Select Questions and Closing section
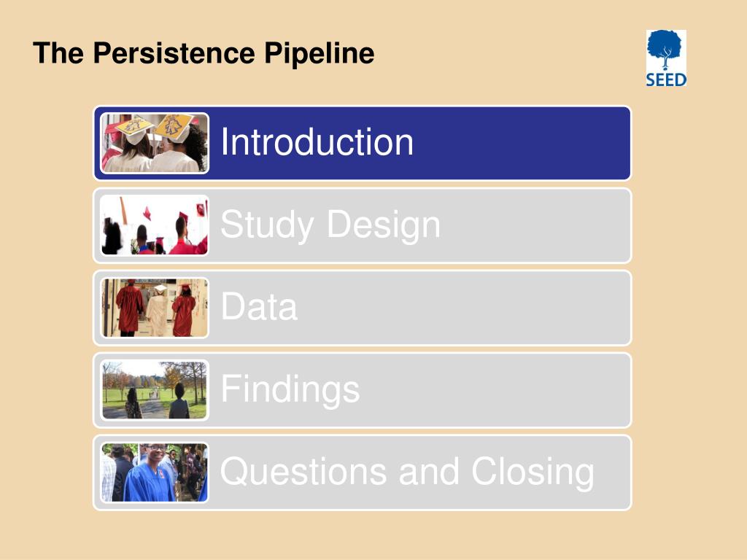 tap(362, 472)
